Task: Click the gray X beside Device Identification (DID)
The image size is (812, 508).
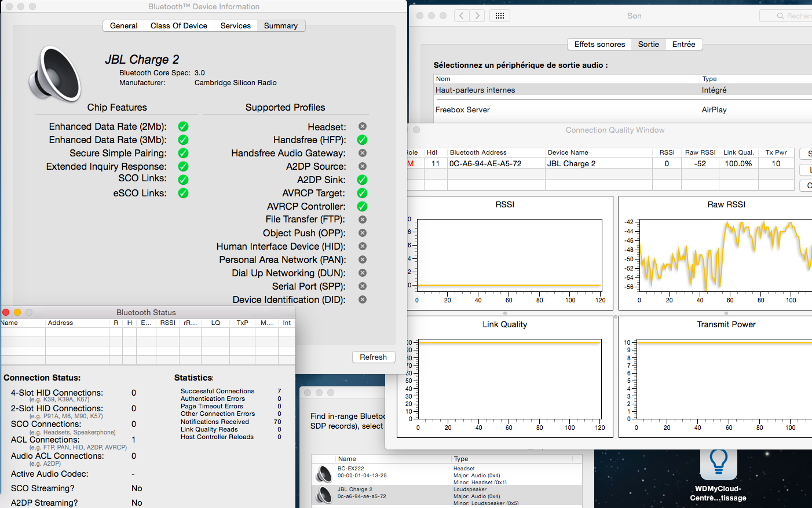Action: 363,299
